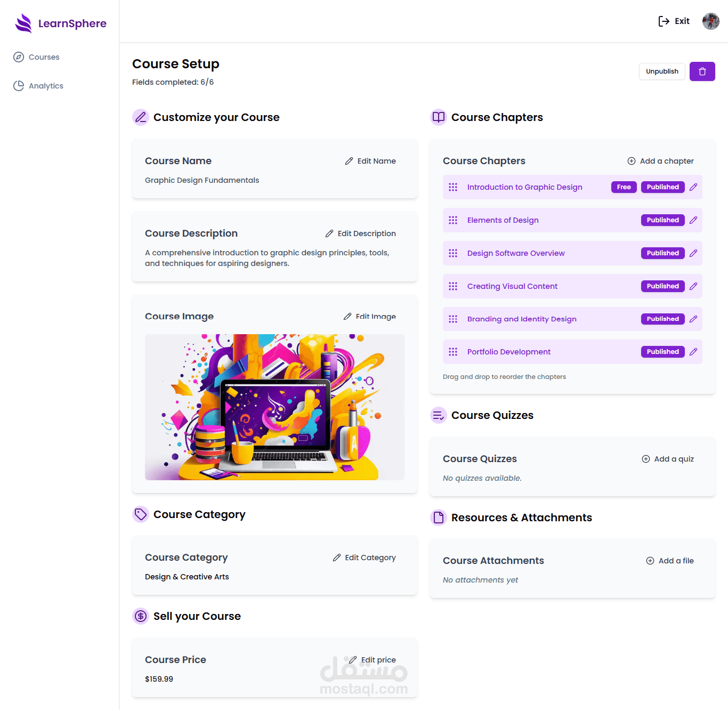Click the Design & Creative Arts category text
Screen dimensions: 728x711
(x=187, y=577)
